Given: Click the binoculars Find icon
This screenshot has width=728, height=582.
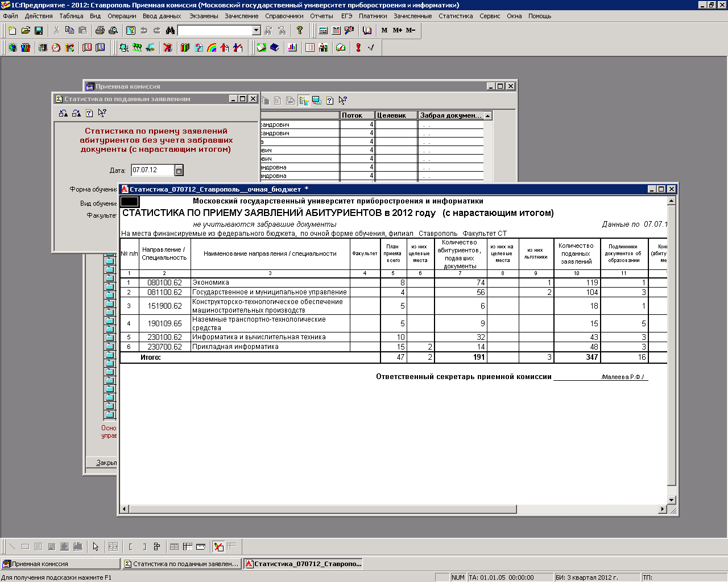Looking at the screenshot, I should (170, 30).
